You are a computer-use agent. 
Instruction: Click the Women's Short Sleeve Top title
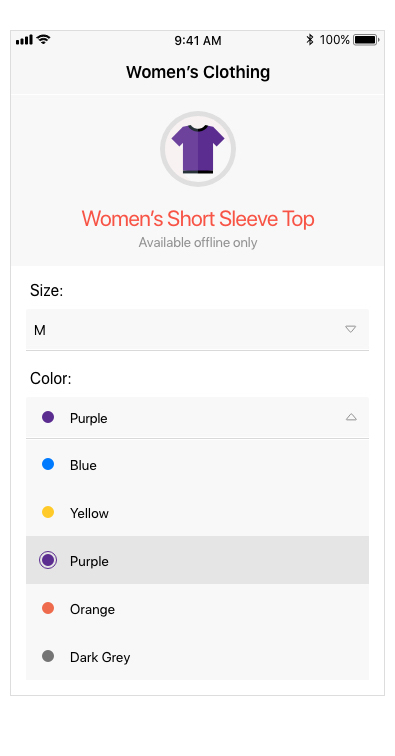point(198,219)
